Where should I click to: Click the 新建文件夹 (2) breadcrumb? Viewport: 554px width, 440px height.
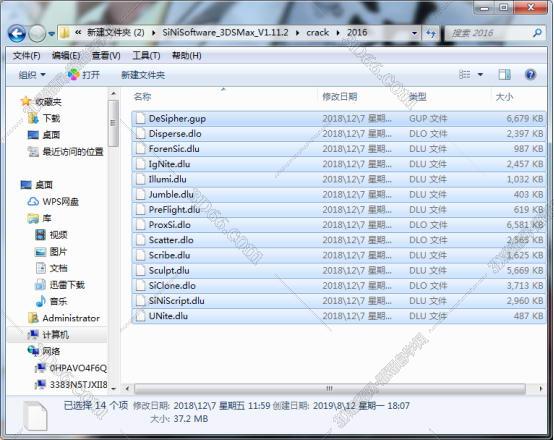(116, 33)
